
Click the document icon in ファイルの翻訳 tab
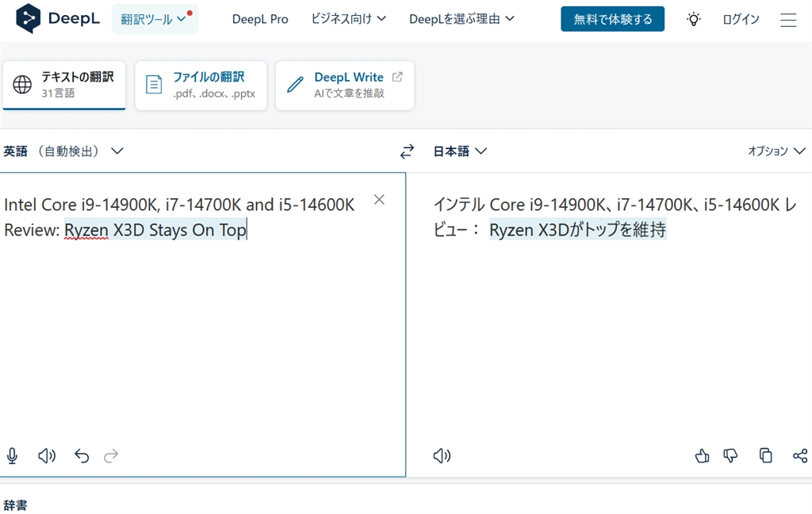coord(154,84)
